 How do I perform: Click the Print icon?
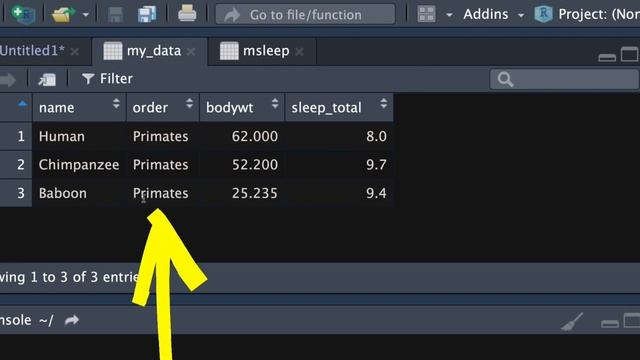[187, 13]
